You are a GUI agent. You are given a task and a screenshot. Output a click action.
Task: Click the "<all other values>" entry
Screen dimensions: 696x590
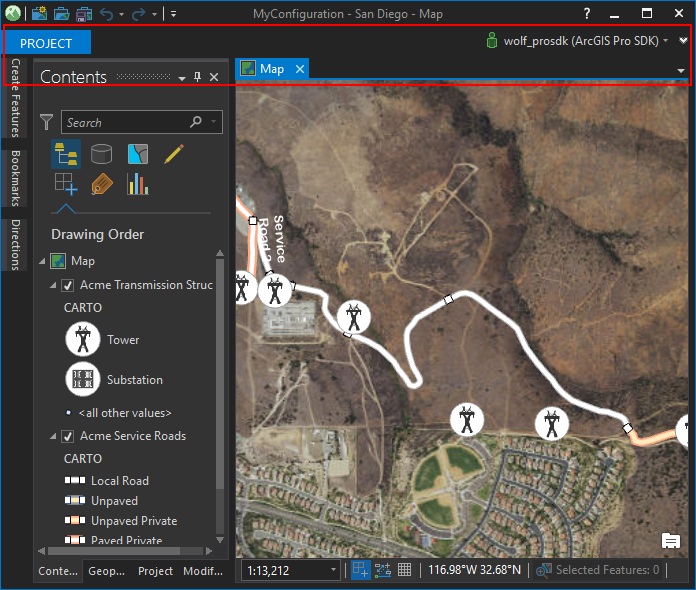pos(125,413)
